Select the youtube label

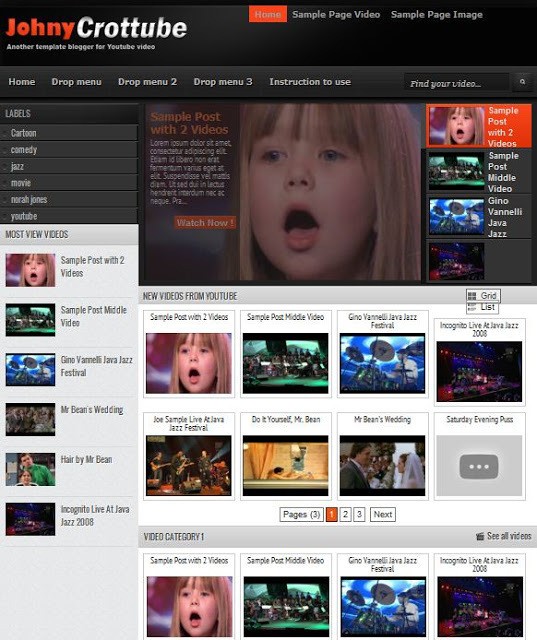click(x=69, y=216)
